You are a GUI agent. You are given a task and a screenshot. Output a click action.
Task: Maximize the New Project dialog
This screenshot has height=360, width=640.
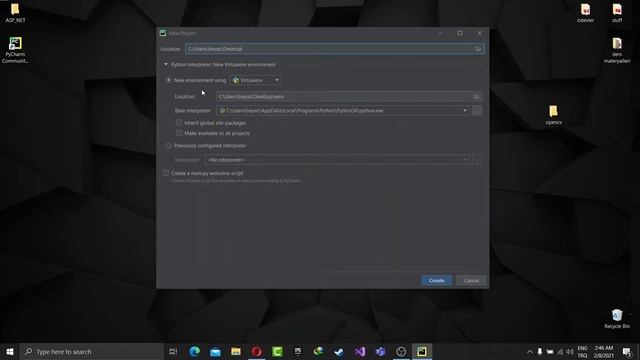click(x=460, y=33)
